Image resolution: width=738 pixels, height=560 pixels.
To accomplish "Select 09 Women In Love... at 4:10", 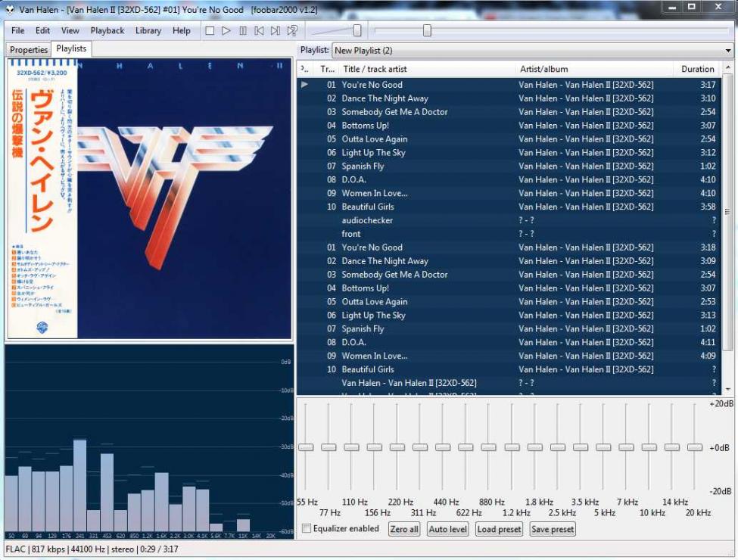I will 509,194.
